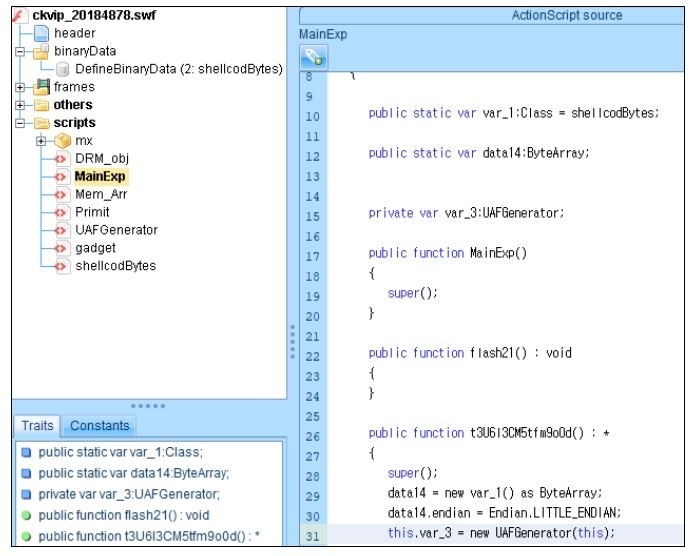698x556 pixels.
Task: Click the others folder icon
Action: click(x=41, y=105)
